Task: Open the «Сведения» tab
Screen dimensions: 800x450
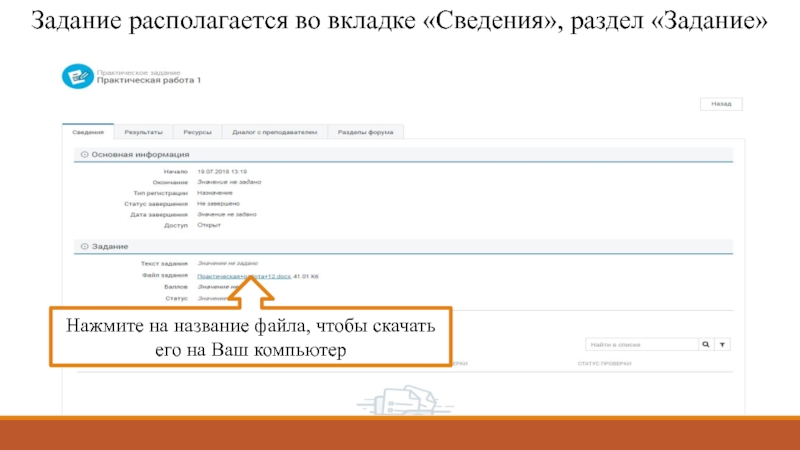Action: 88,131
